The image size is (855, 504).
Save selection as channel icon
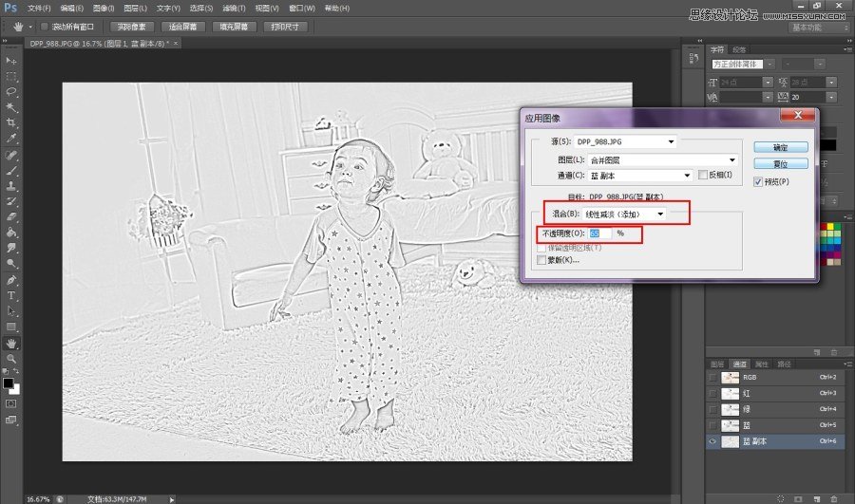(x=798, y=498)
